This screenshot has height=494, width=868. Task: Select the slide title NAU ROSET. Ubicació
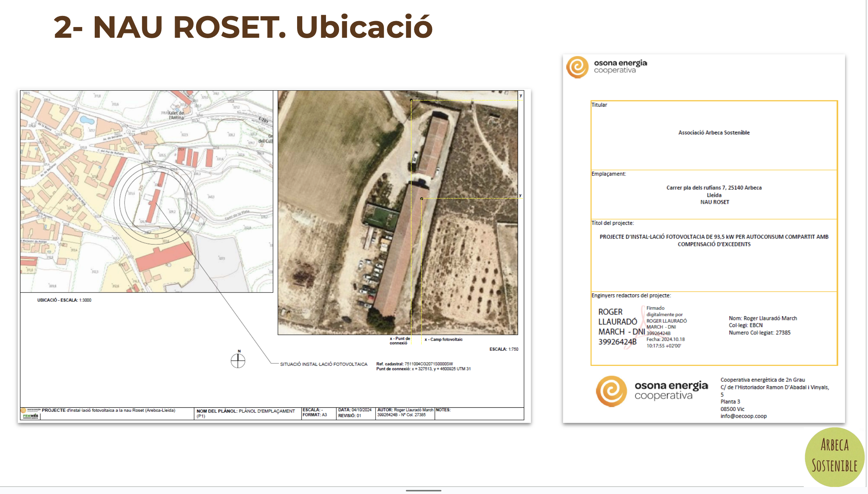243,27
